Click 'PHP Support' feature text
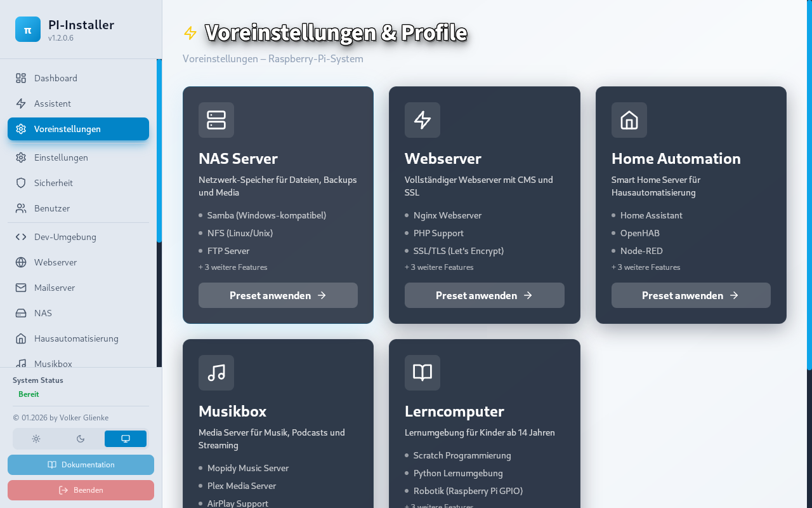Screen dimensions: 812x508 (438, 233)
